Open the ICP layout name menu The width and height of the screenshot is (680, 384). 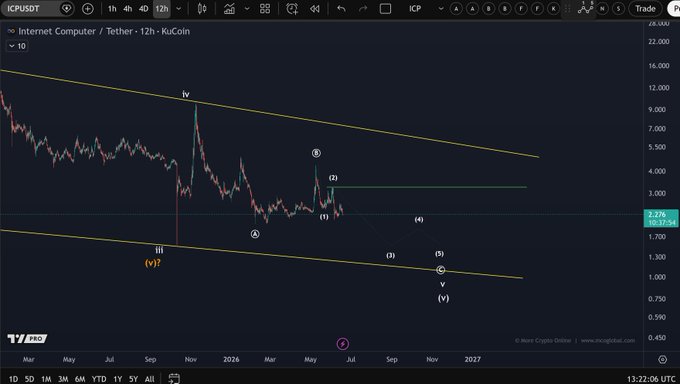point(415,9)
